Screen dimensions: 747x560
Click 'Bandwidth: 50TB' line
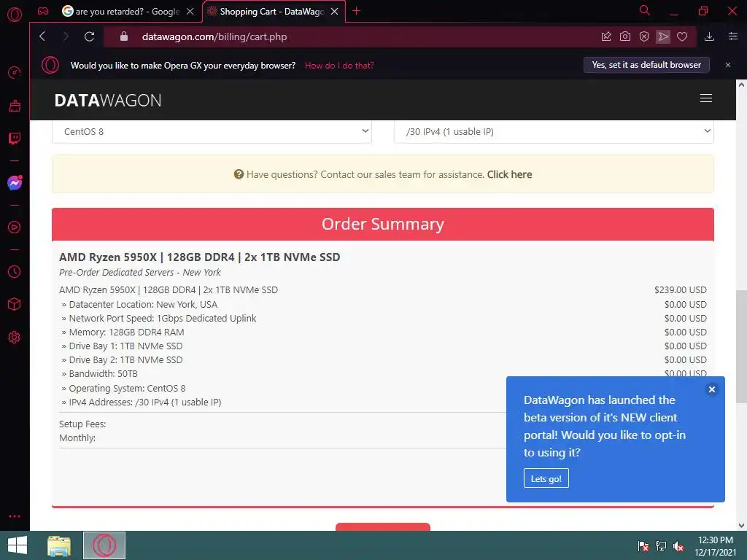click(103, 374)
